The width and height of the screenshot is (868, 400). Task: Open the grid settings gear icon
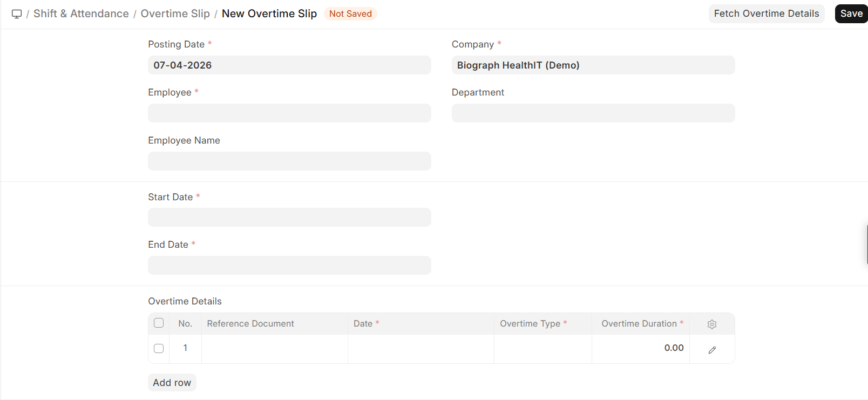(712, 324)
